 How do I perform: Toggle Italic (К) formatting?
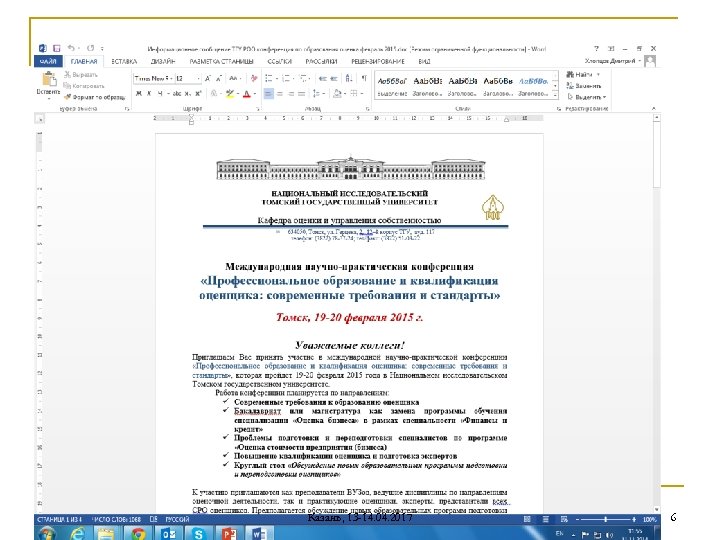[x=149, y=94]
